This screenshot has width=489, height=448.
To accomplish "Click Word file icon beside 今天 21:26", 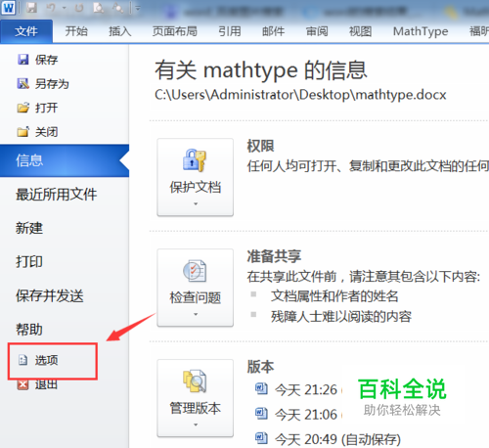I will coord(261,388).
